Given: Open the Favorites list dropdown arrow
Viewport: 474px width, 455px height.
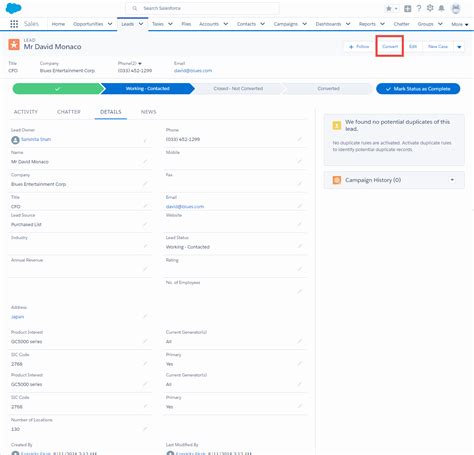Looking at the screenshot, I should coord(396,9).
